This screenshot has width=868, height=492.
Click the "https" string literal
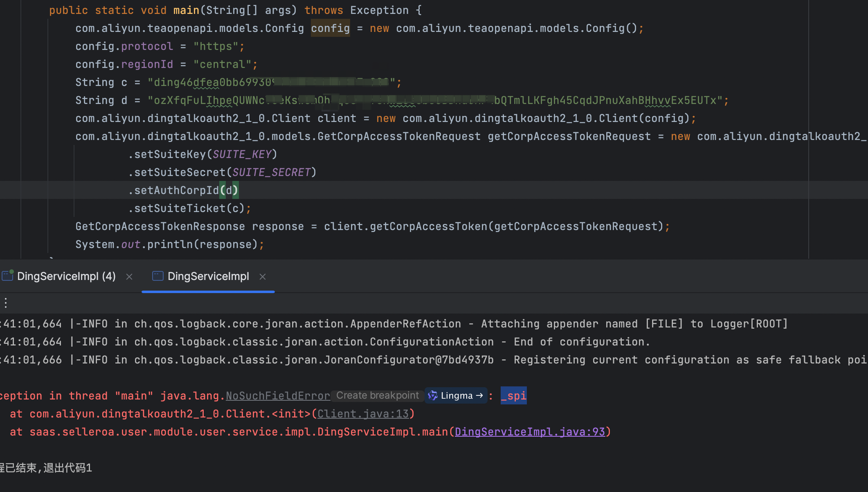tap(216, 46)
